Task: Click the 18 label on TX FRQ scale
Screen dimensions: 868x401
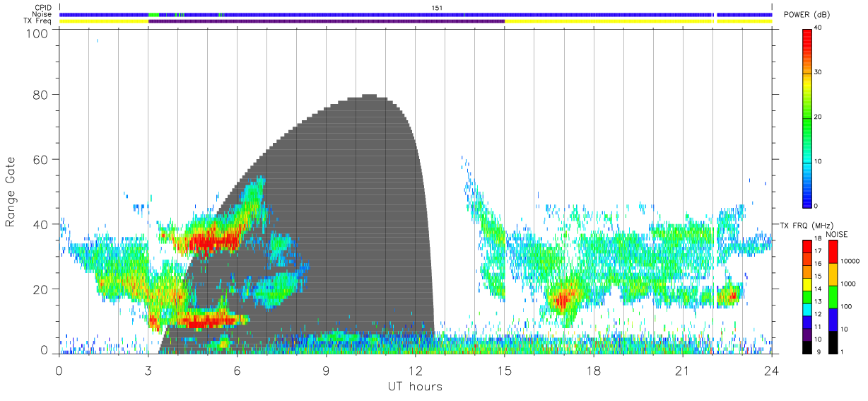Action: pos(818,240)
